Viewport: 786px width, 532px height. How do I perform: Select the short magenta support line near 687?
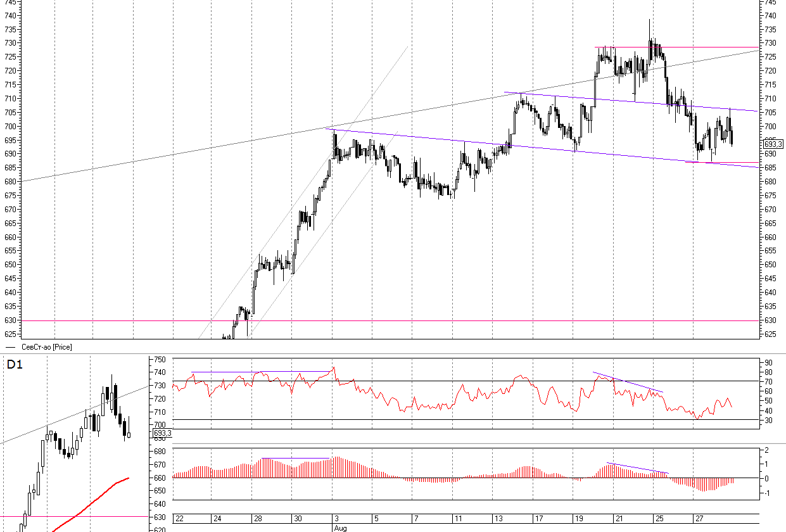[722, 162]
